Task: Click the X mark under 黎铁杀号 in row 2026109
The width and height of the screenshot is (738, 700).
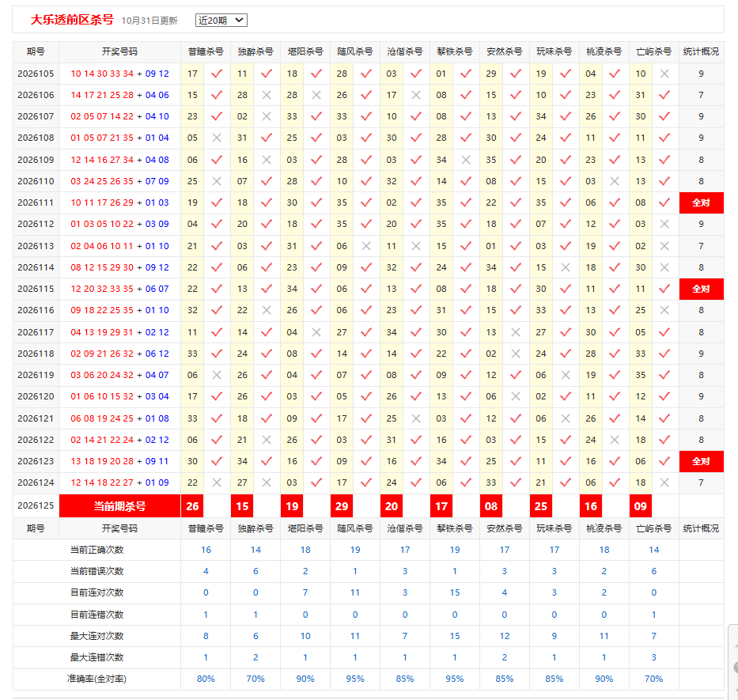Action: point(465,160)
